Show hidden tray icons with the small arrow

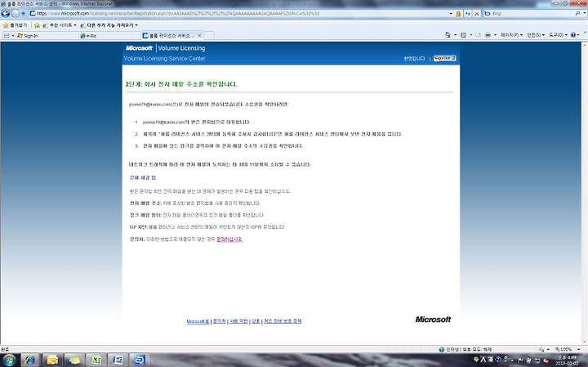tap(512, 360)
